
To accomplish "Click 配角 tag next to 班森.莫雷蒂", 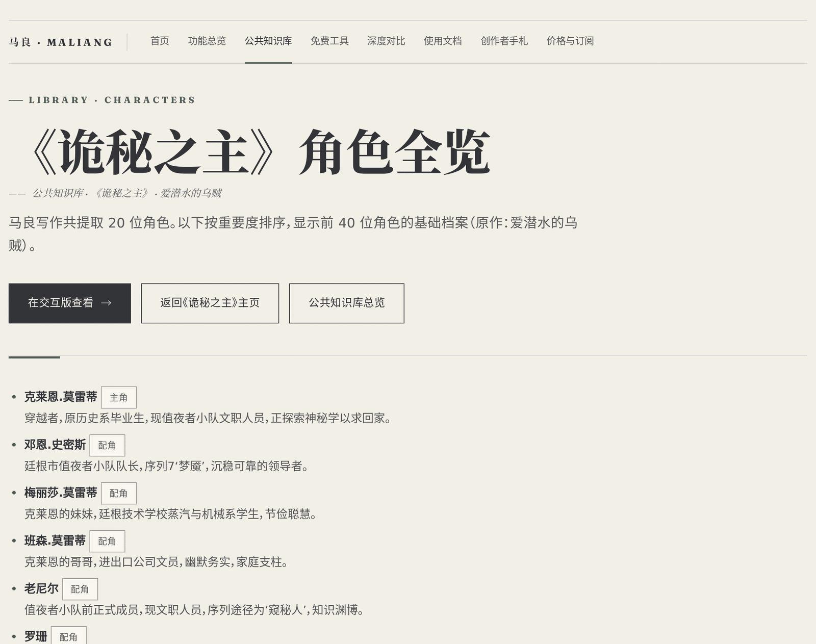I will point(107,542).
